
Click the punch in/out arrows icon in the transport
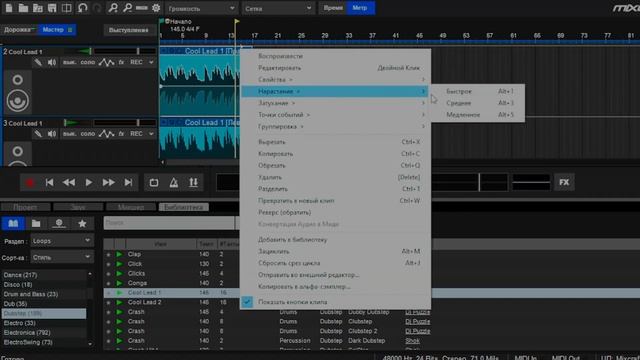[193, 182]
